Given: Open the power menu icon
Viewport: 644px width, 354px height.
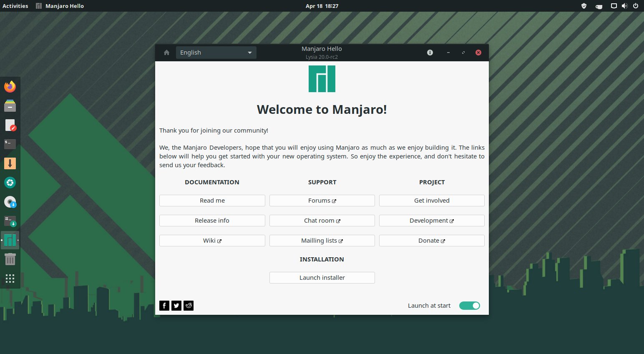Looking at the screenshot, I should click(636, 6).
